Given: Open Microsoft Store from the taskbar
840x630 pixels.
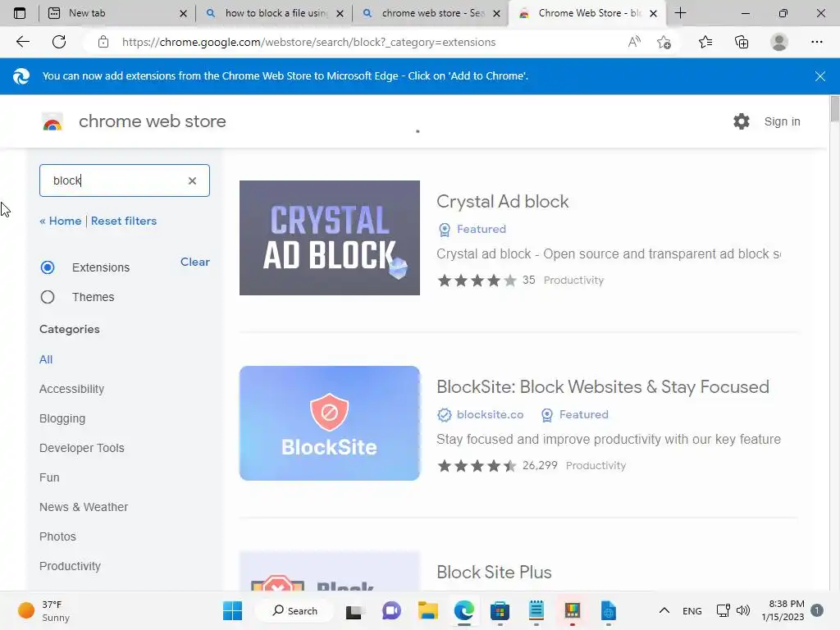Looking at the screenshot, I should point(500,610).
